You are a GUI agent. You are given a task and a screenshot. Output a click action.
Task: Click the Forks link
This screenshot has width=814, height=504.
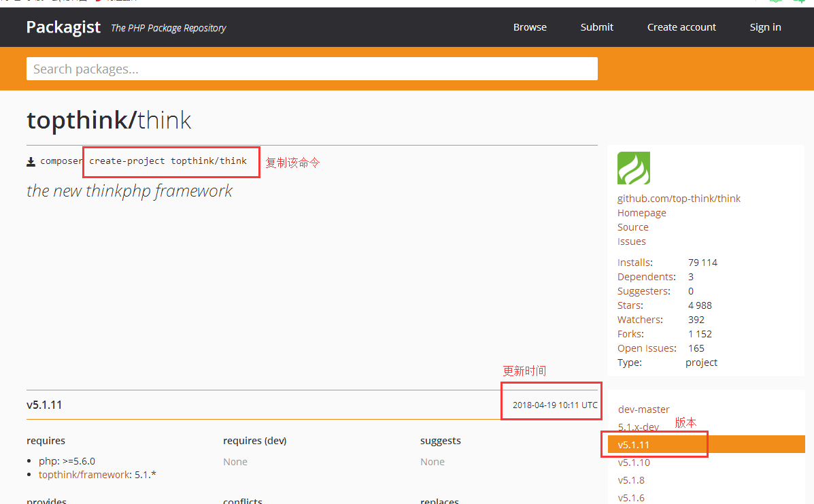631,334
